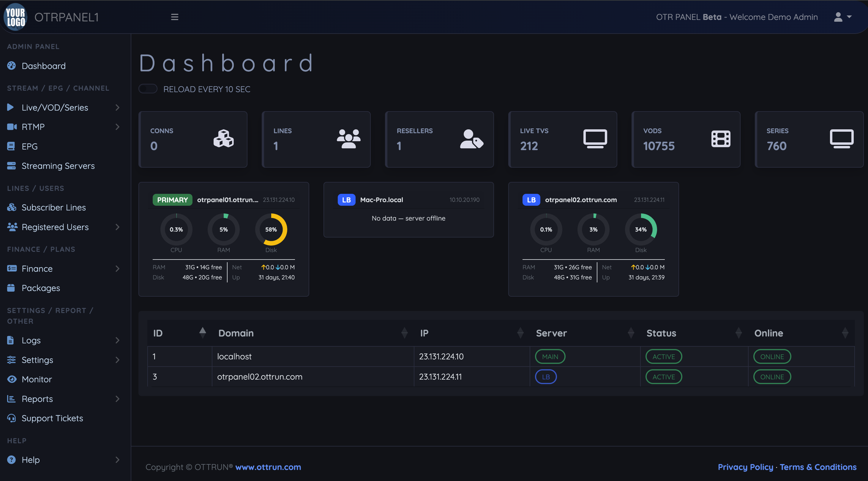Expand the Help submenu chevron
Image resolution: width=868 pixels, height=481 pixels.
(x=117, y=459)
